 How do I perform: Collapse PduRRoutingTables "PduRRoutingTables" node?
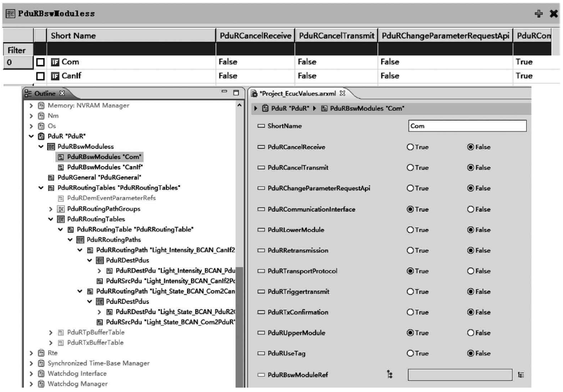point(41,188)
